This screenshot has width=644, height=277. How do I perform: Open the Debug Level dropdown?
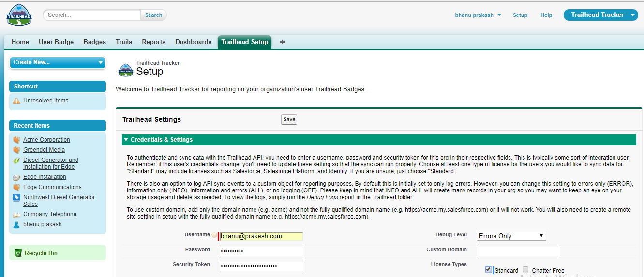[511, 236]
